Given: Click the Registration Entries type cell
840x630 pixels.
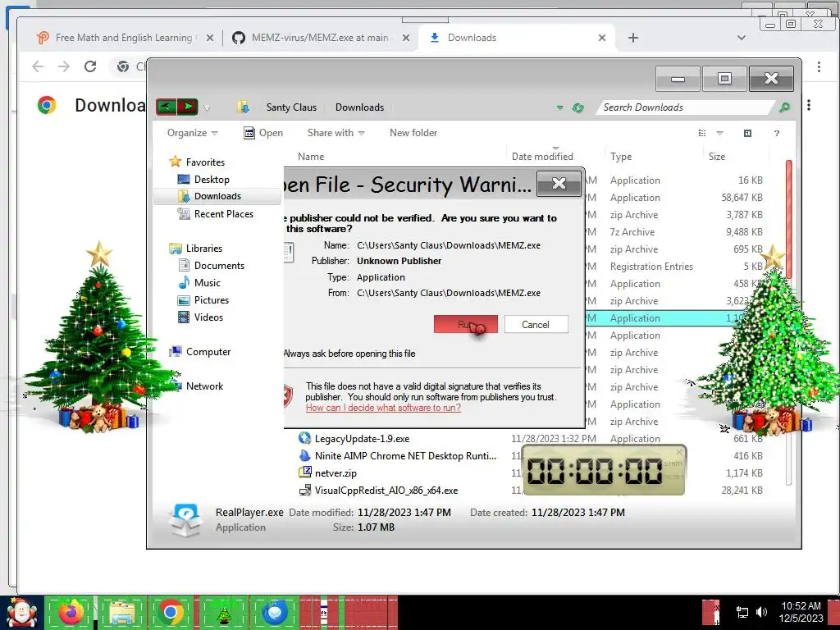Looking at the screenshot, I should point(651,267).
